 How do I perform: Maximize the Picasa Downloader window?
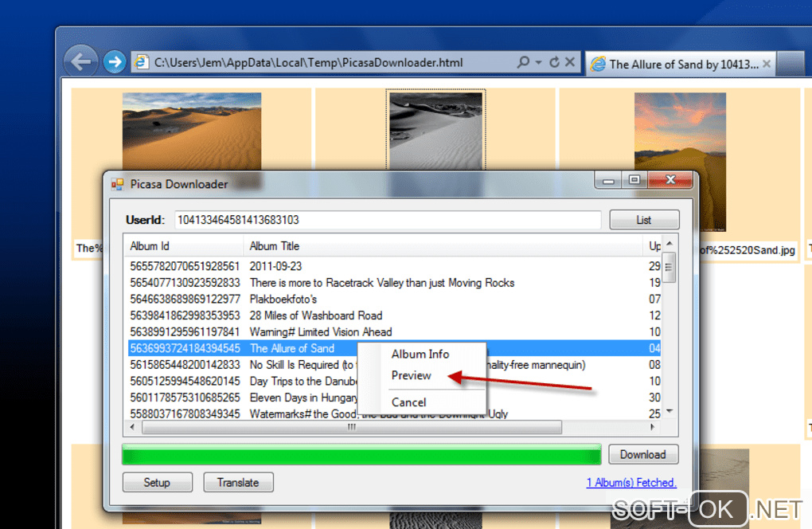[x=634, y=180]
